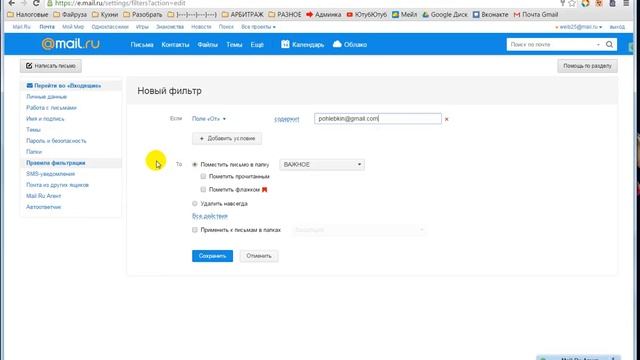Open Папки settings section
The image size is (640, 360).
click(x=34, y=152)
